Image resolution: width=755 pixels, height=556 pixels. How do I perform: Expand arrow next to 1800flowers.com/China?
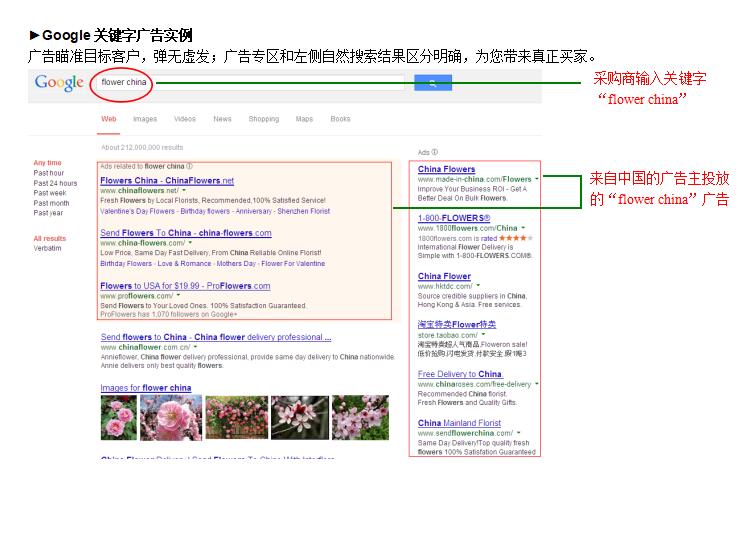pos(523,228)
